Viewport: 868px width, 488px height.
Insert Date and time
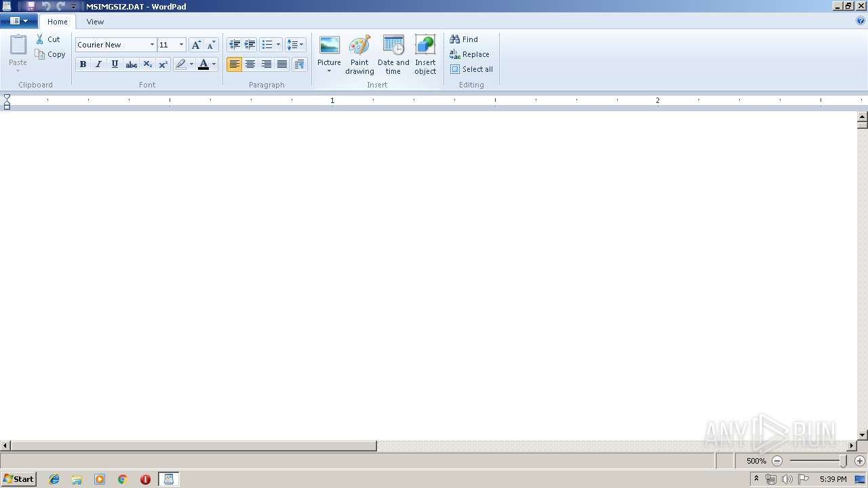click(x=393, y=55)
